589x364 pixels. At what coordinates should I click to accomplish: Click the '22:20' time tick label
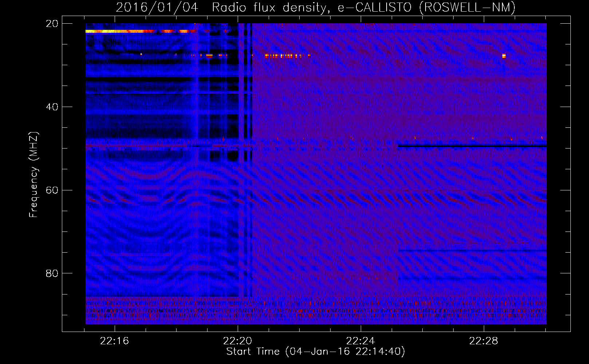click(238, 341)
